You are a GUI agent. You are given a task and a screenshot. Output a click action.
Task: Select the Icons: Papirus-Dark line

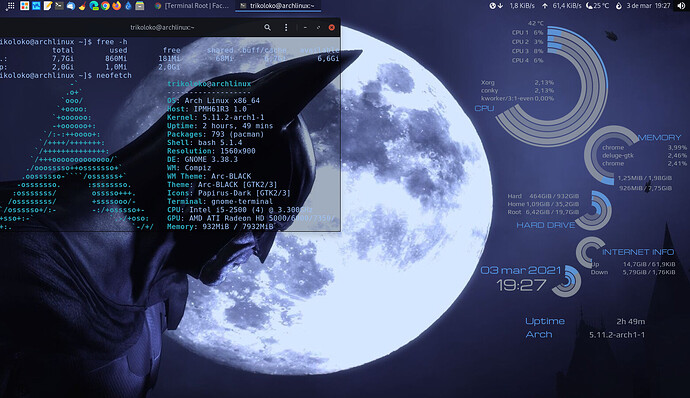(229, 193)
